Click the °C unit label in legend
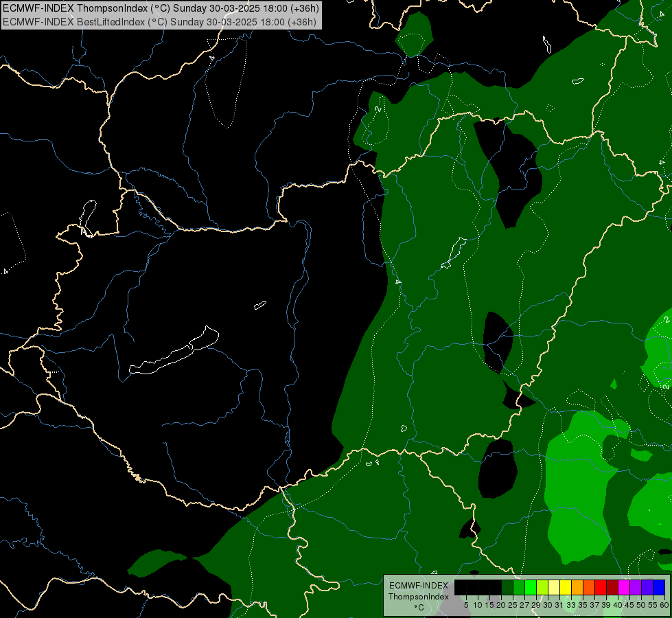Viewport: 672px width, 618px height. (419, 608)
